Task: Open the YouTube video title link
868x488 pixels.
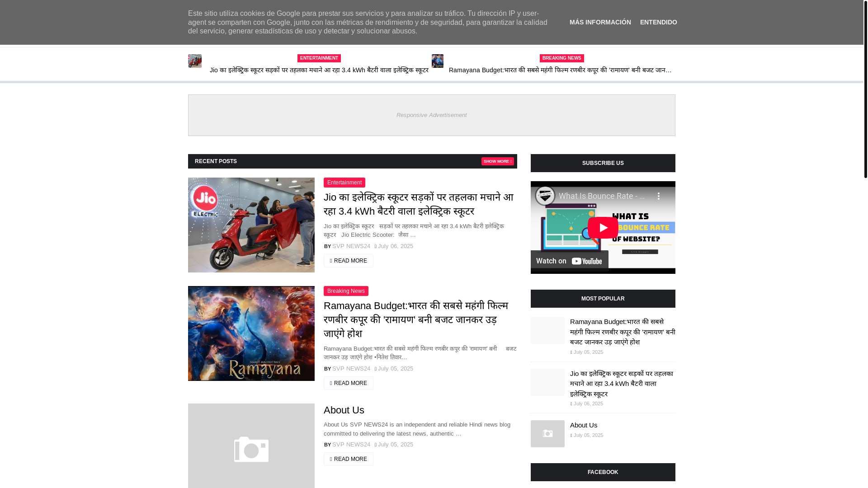Action: point(603,196)
